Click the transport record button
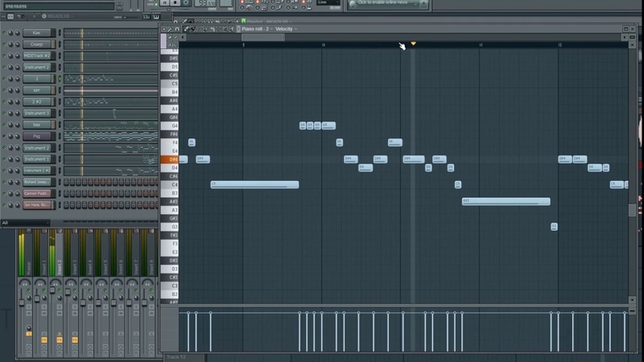This screenshot has width=644, height=362. [186, 2]
